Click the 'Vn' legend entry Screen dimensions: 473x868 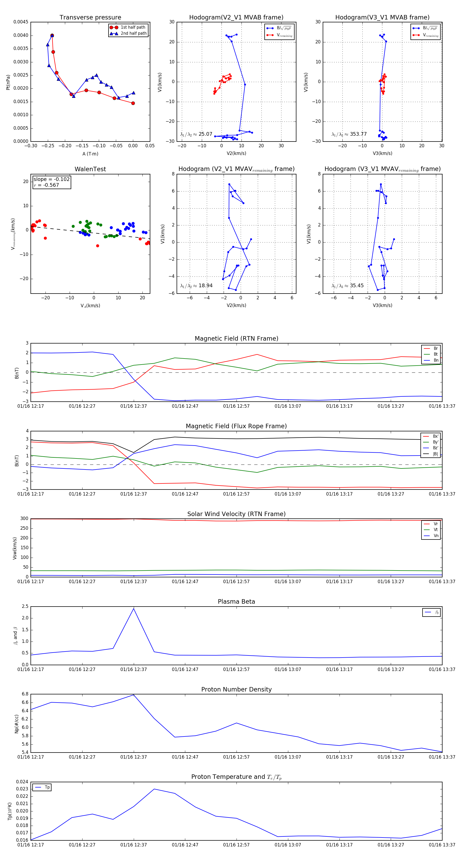431,536
